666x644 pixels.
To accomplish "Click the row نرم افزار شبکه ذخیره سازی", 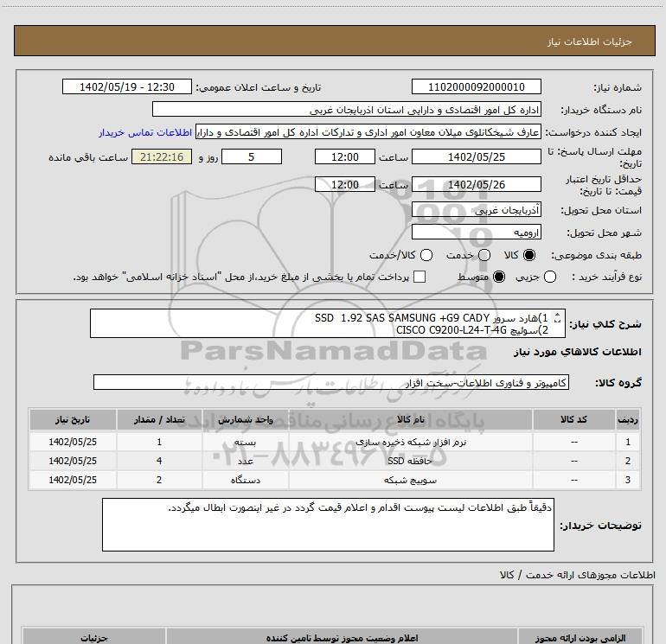I will tap(335, 442).
